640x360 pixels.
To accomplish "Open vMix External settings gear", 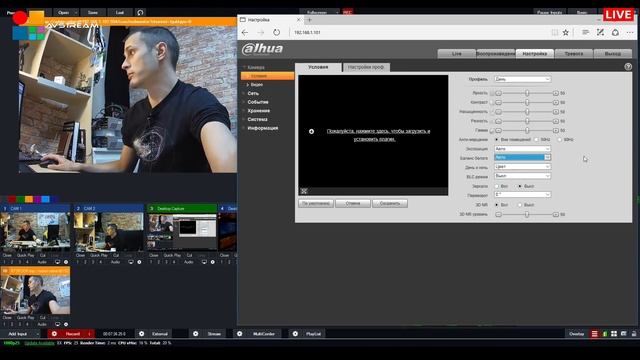I will click(x=141, y=334).
